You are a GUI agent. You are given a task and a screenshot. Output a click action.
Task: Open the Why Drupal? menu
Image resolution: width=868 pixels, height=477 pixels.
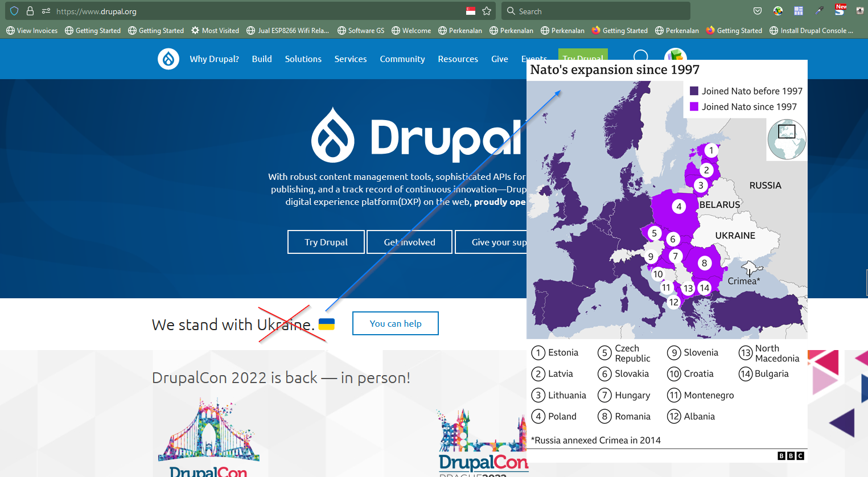(215, 59)
